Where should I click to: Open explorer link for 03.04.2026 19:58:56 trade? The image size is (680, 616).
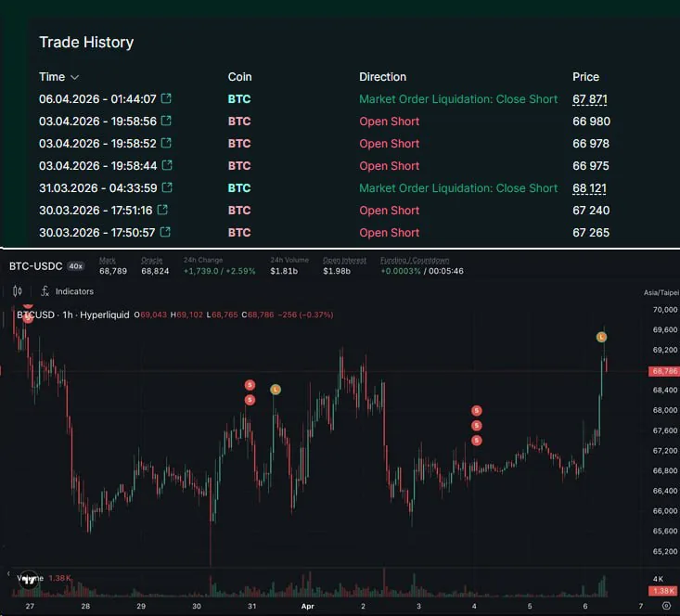tap(166, 122)
